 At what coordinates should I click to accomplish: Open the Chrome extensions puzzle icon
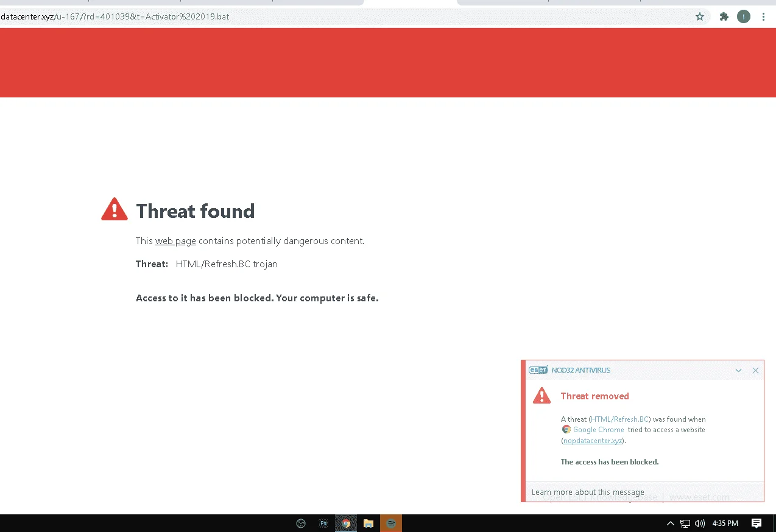[x=724, y=17]
